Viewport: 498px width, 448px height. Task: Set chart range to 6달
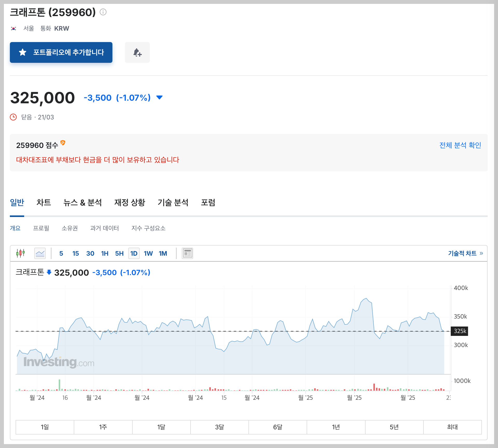pos(278,427)
